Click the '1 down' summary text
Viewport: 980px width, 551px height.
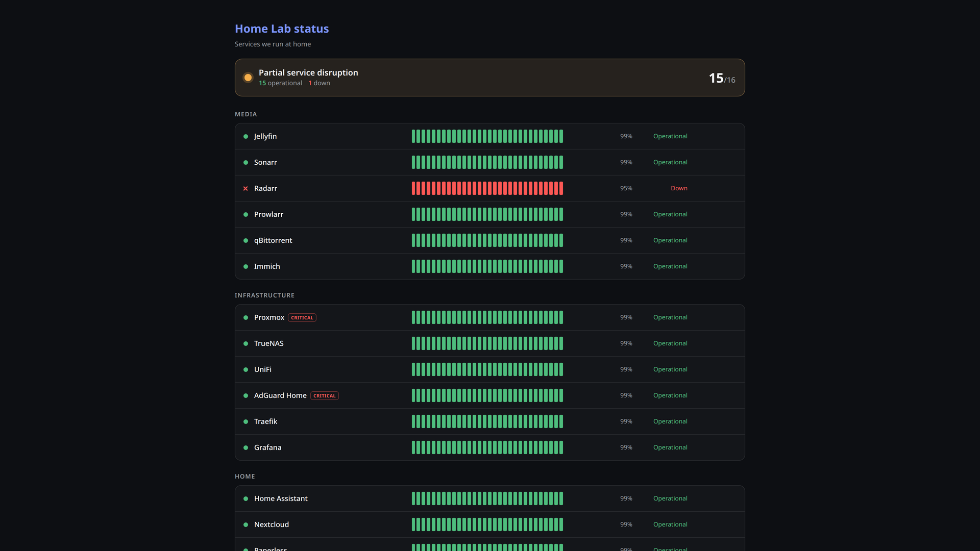point(319,83)
